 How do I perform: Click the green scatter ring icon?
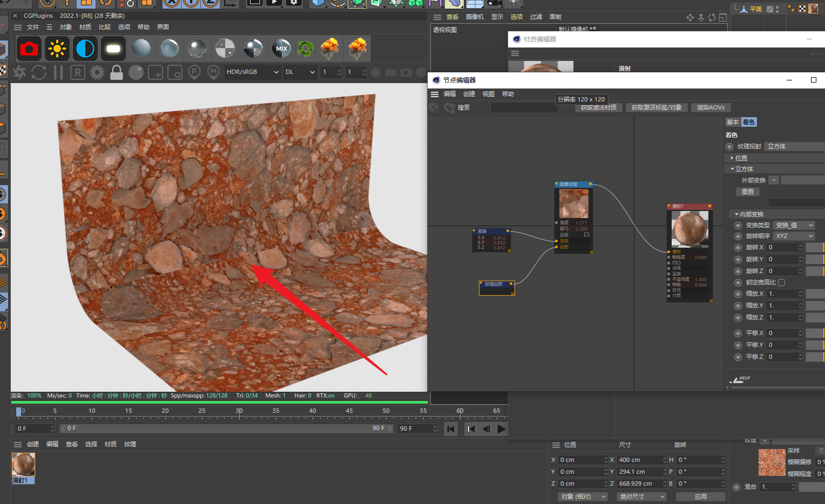tap(306, 49)
